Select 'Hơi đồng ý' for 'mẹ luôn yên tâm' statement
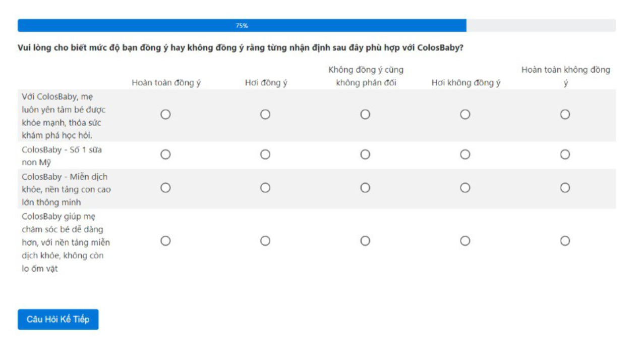Viewport: 644px width, 354px height. (265, 115)
